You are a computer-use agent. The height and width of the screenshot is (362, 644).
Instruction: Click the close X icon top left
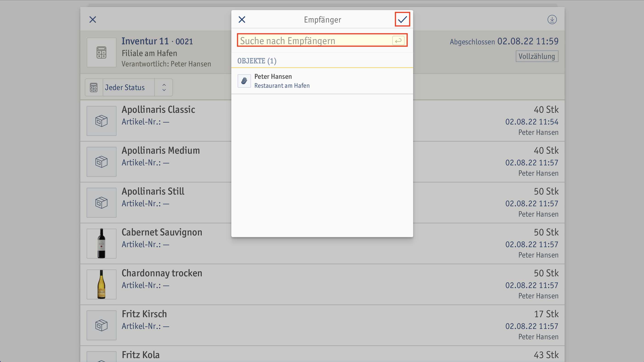pyautogui.click(x=93, y=20)
